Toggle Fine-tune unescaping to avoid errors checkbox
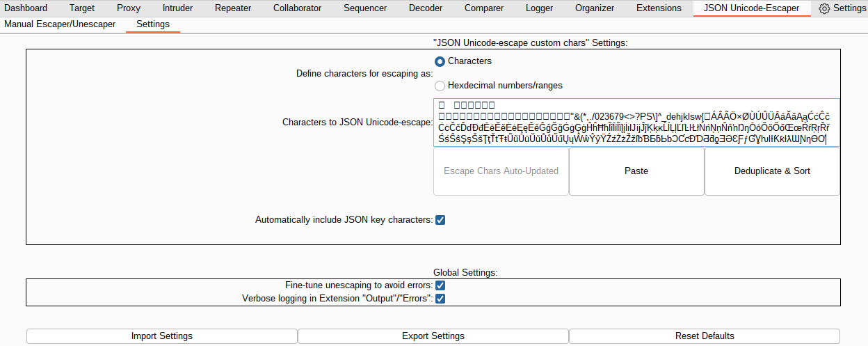This screenshot has width=868, height=346. (440, 285)
